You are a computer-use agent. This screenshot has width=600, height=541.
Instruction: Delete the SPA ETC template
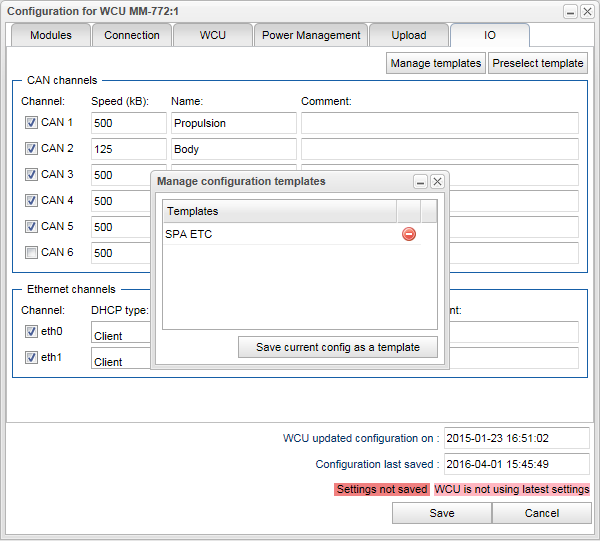pos(409,234)
